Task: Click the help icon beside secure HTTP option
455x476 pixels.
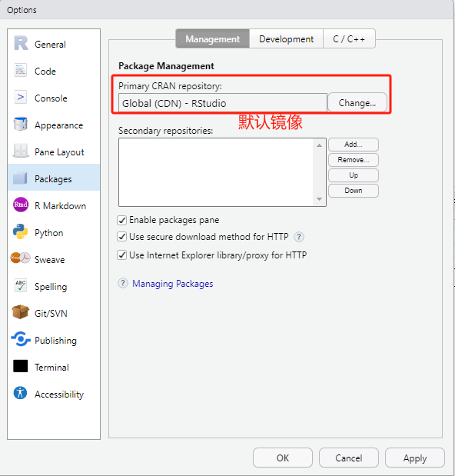Action: pyautogui.click(x=299, y=237)
